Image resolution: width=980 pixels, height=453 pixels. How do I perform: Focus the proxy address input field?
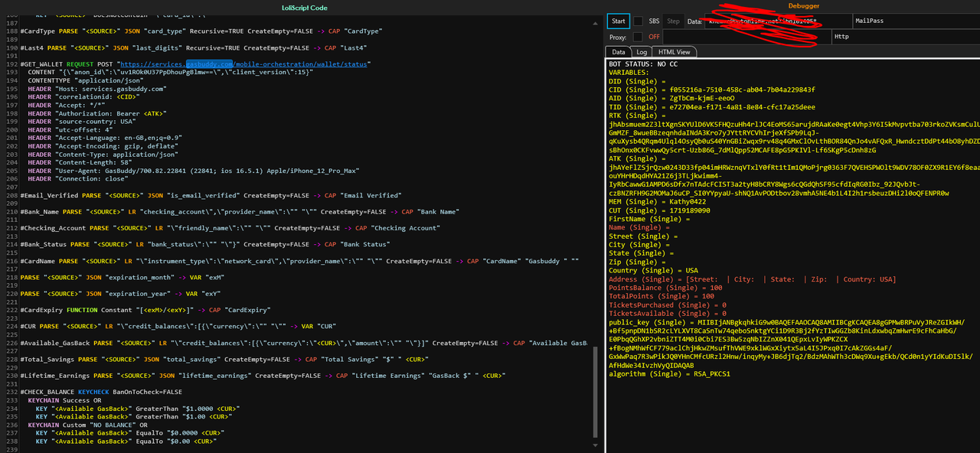[746, 37]
